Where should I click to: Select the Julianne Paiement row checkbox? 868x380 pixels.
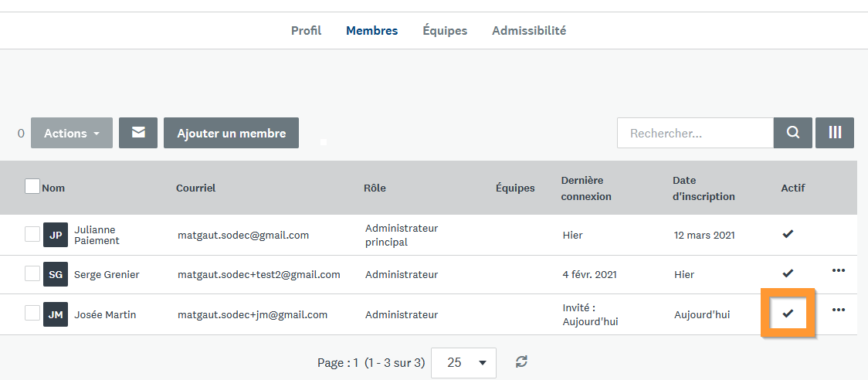point(32,234)
